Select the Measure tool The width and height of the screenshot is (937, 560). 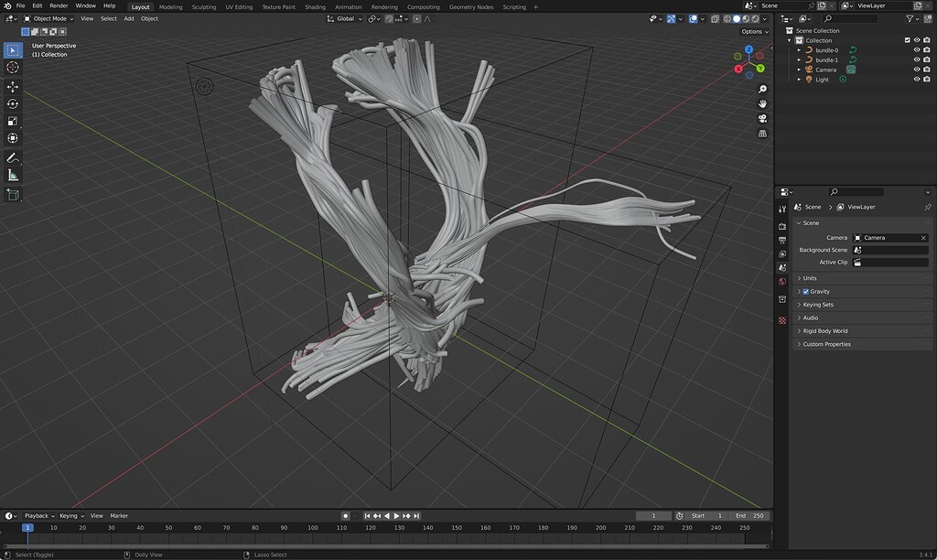[x=12, y=174]
